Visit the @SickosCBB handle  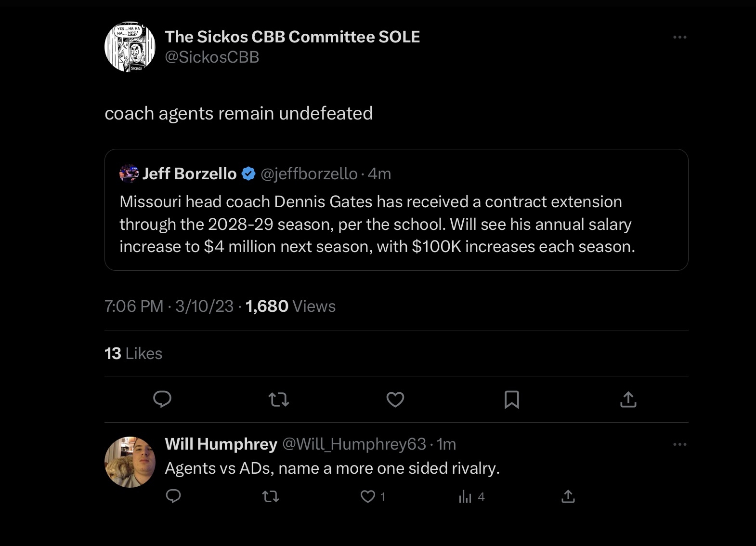click(212, 57)
